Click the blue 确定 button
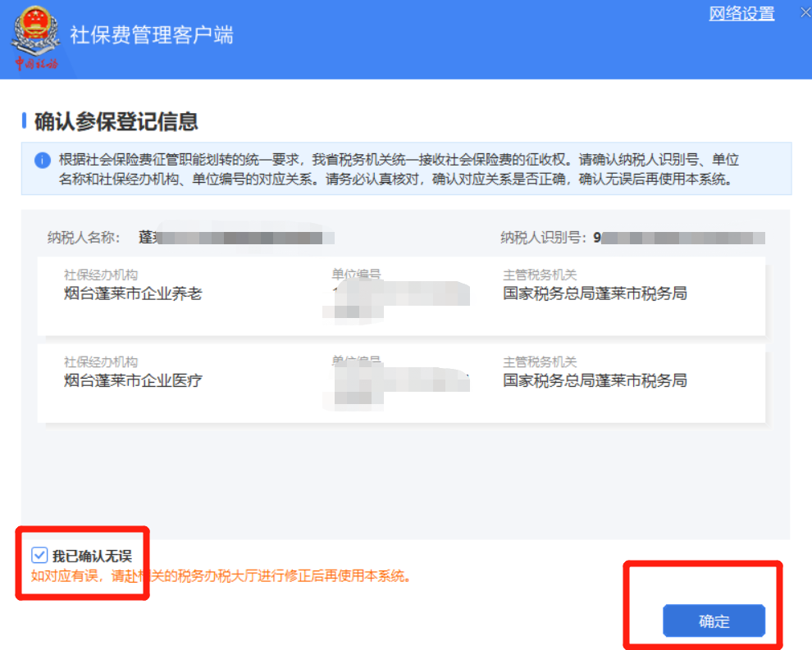Image resolution: width=812 pixels, height=650 pixels. tap(714, 620)
